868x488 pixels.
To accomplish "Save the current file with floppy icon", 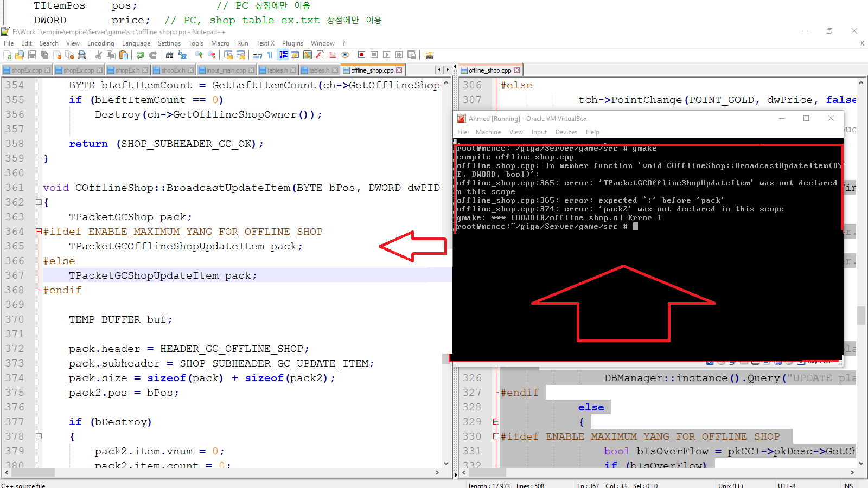I will point(32,55).
